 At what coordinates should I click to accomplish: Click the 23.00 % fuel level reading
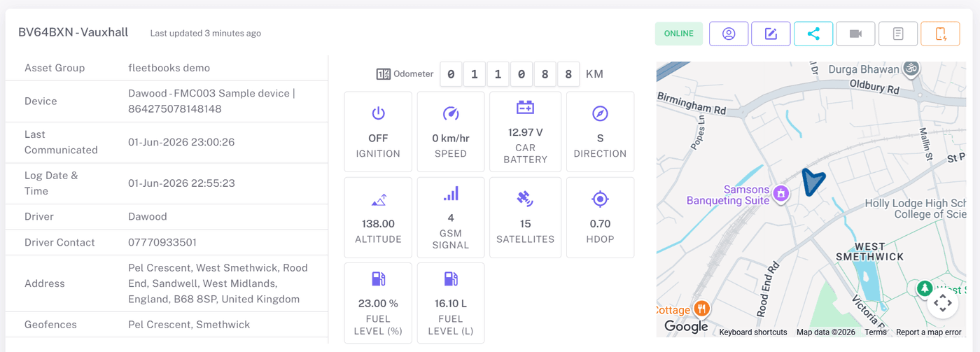[379, 304]
